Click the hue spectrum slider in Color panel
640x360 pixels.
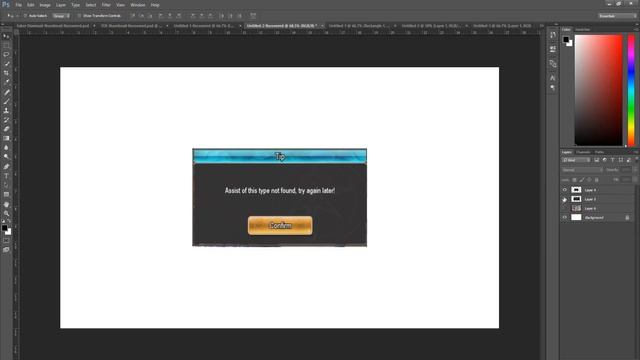tap(631, 90)
